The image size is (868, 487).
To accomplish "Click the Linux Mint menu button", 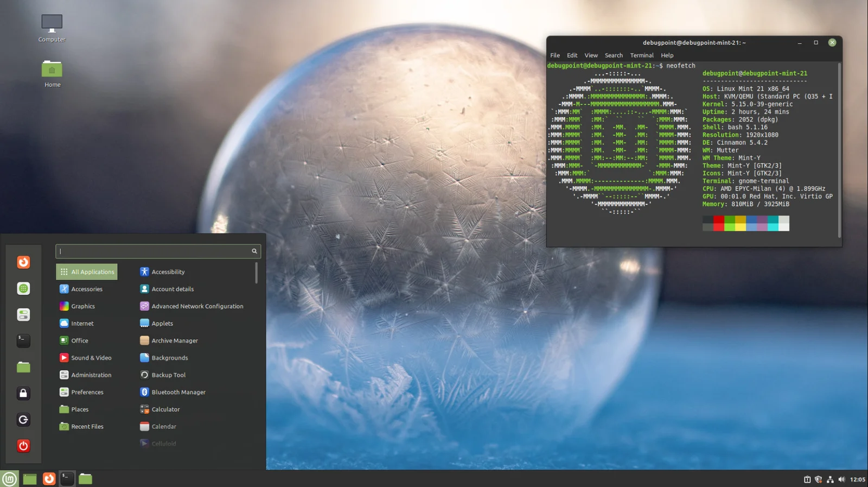I will tap(9, 479).
